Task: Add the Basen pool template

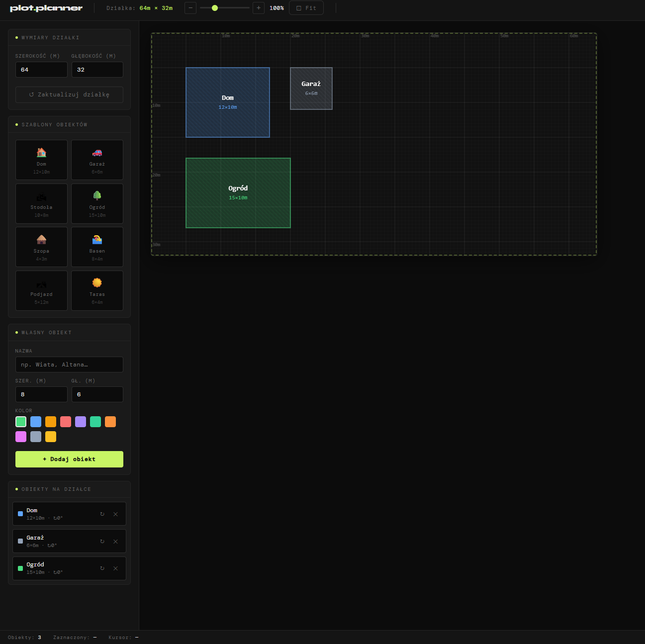Action: tap(97, 247)
